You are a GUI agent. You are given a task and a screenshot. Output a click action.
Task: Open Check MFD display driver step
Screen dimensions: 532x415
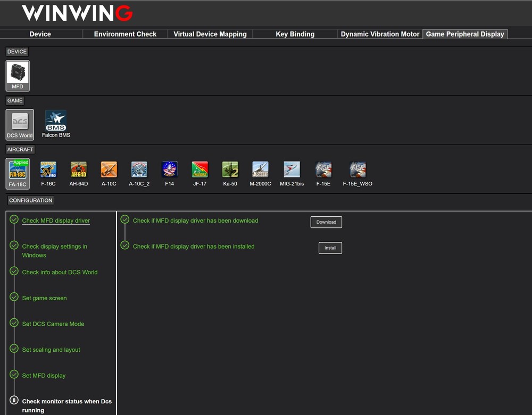[x=56, y=221]
